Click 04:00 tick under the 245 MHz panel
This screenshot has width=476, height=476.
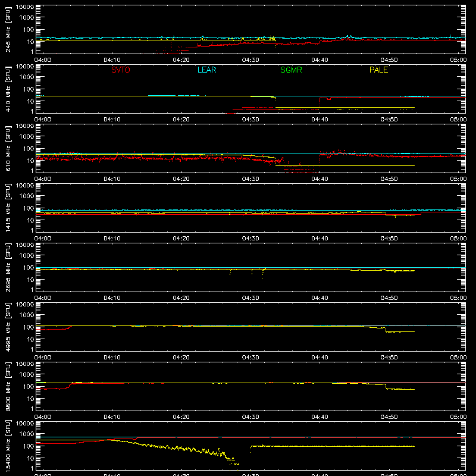(x=43, y=60)
